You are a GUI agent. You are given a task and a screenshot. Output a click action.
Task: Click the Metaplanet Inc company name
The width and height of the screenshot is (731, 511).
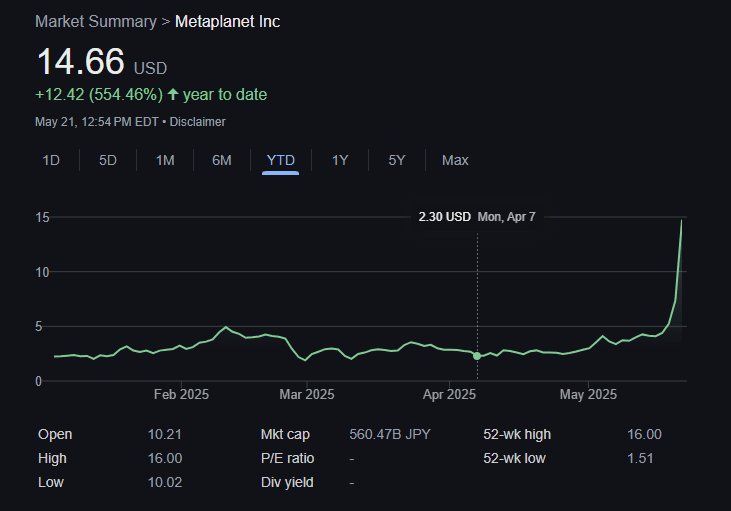click(227, 21)
